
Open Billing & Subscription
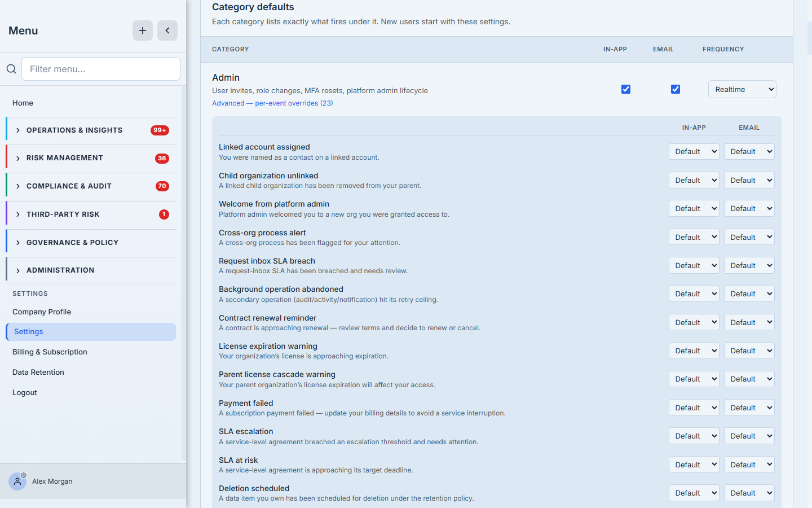pos(91,352)
